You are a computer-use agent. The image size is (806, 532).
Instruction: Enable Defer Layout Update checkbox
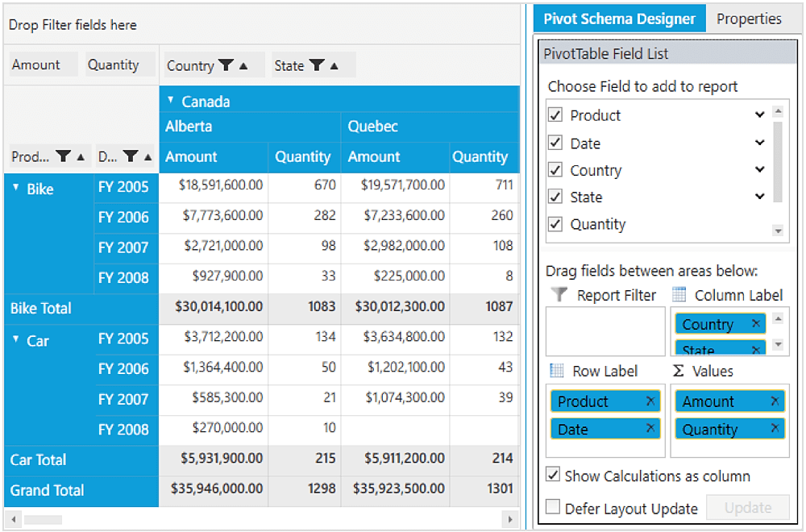[553, 507]
